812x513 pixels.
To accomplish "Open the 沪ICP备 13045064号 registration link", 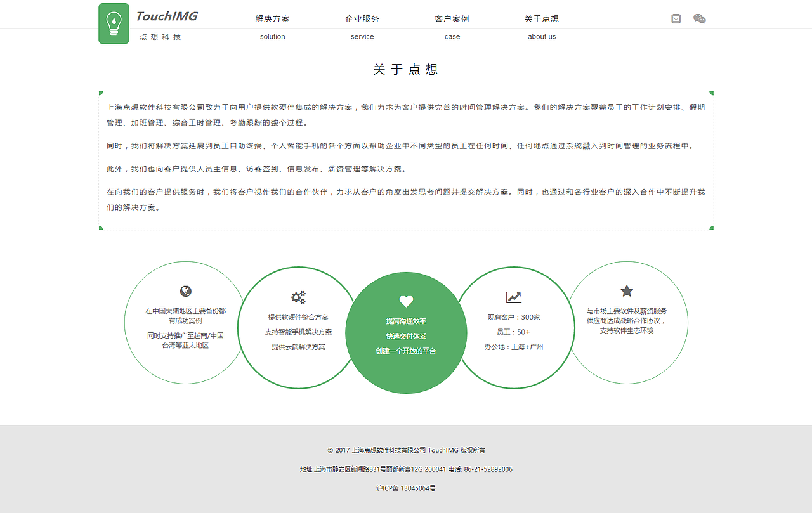I will tap(405, 488).
